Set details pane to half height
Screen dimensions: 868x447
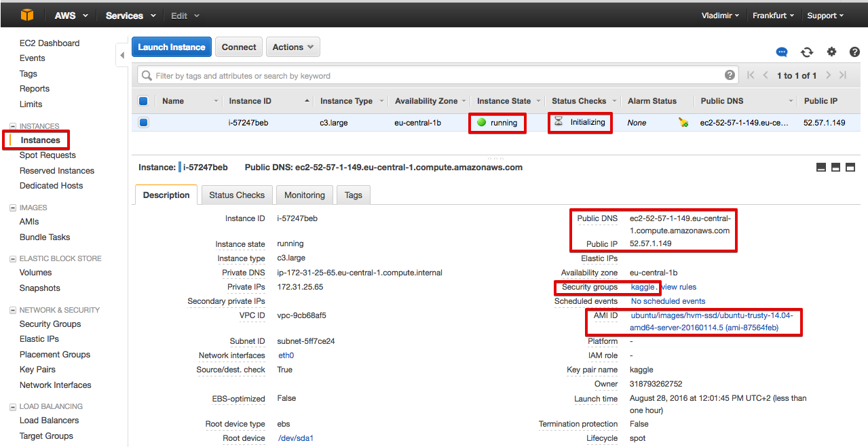(x=835, y=168)
